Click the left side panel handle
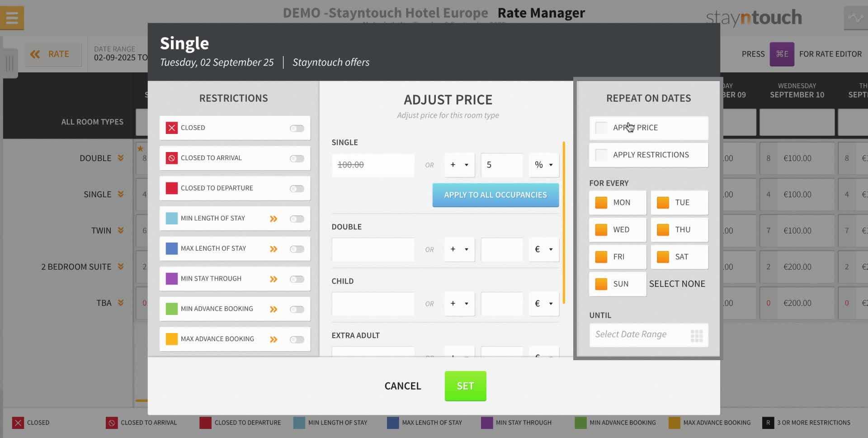This screenshot has width=868, height=438. [x=9, y=63]
